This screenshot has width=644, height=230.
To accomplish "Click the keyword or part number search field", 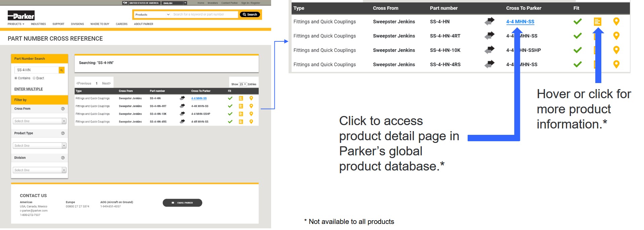I will pos(204,15).
